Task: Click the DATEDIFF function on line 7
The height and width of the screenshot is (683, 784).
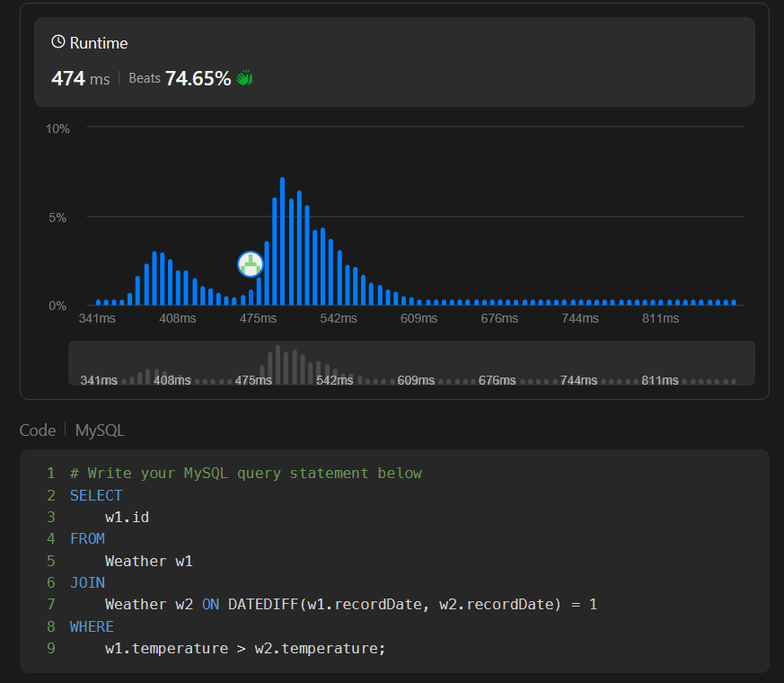Action: tap(263, 605)
